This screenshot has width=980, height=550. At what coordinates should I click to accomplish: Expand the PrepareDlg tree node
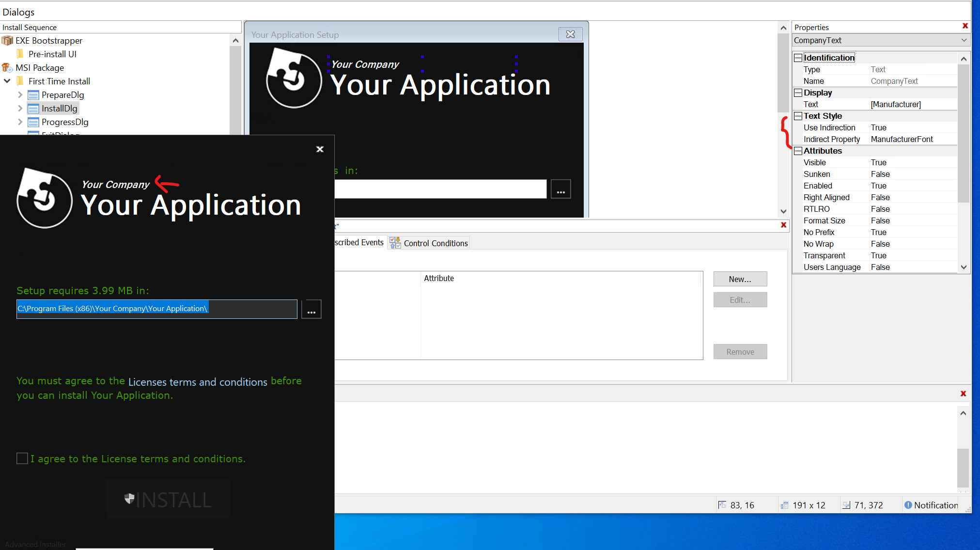click(20, 95)
